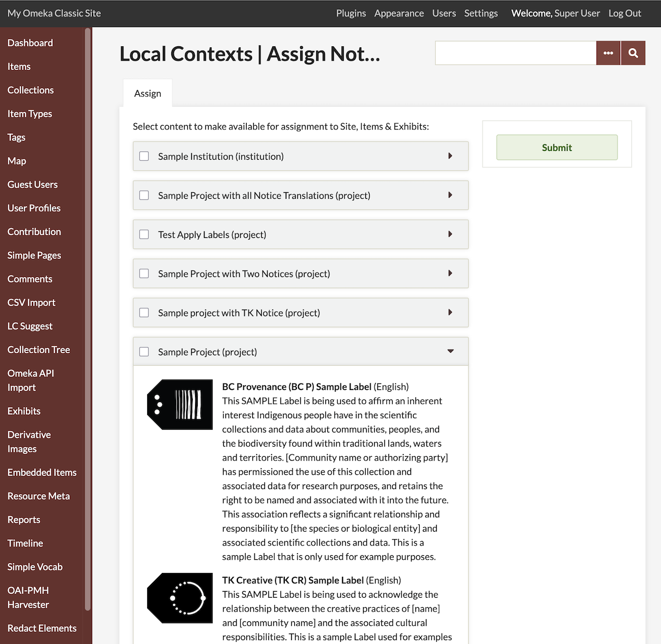
Task: Expand the Sample Institution row arrow
Action: click(x=450, y=156)
